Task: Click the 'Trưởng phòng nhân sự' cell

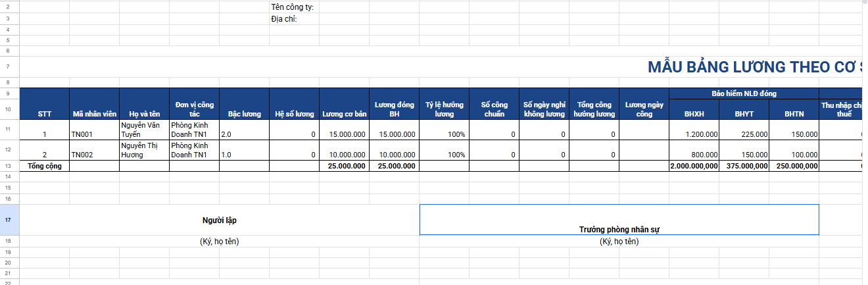Action: (x=619, y=220)
